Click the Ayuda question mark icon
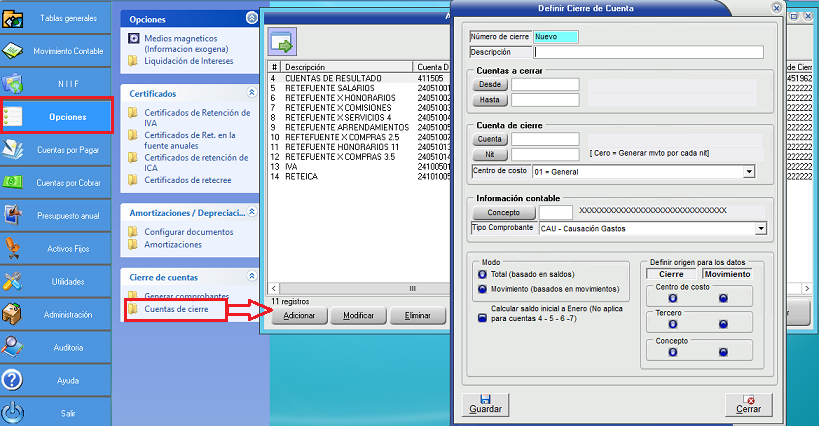The height and width of the screenshot is (426, 819). tap(14, 380)
